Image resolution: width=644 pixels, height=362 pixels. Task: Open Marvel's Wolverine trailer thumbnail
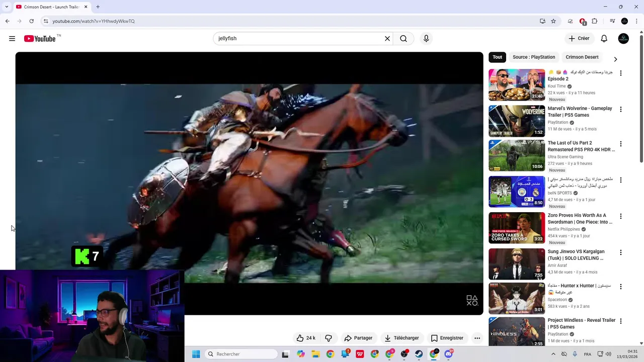tap(517, 121)
